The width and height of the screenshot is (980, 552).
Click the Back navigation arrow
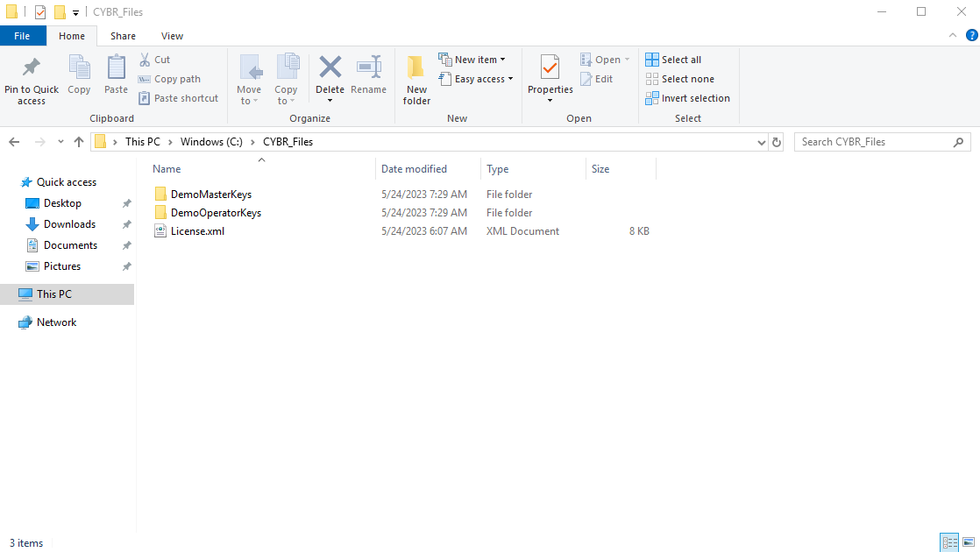(x=14, y=142)
